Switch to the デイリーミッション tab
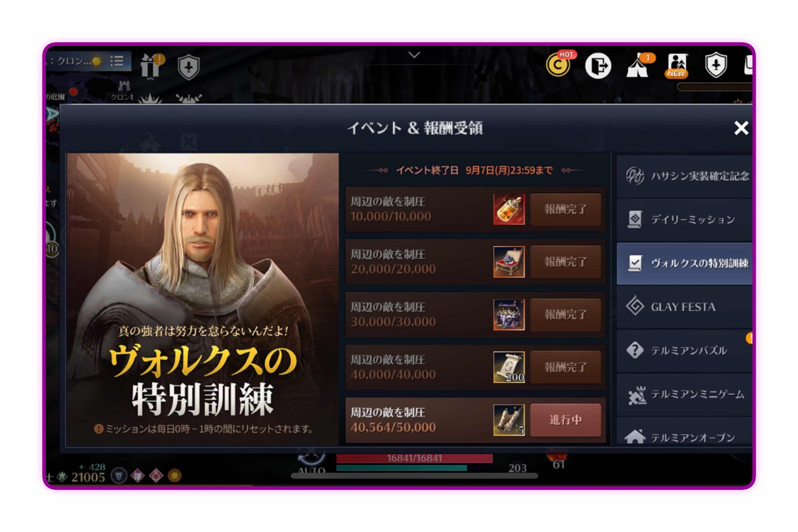Screen dimensions: 798x532 pyautogui.click(x=684, y=219)
